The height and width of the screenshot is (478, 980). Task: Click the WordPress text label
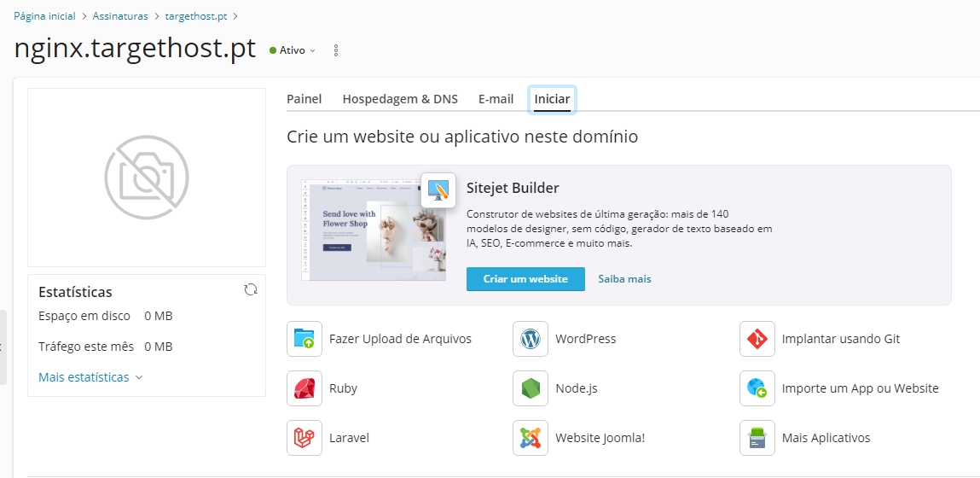point(586,339)
